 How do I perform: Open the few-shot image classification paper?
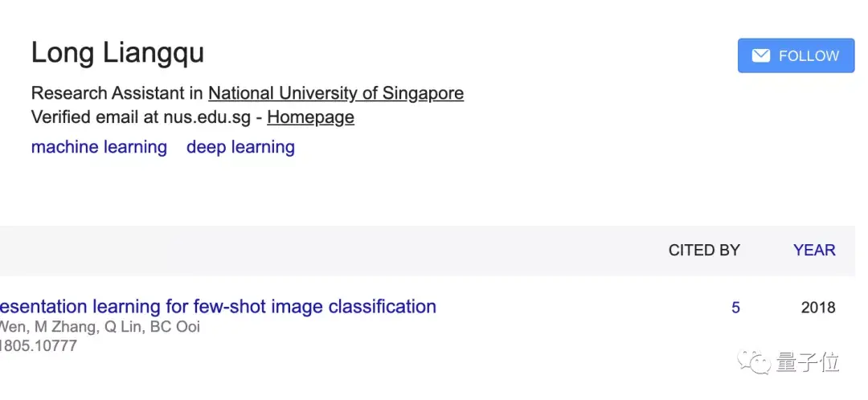(217, 307)
